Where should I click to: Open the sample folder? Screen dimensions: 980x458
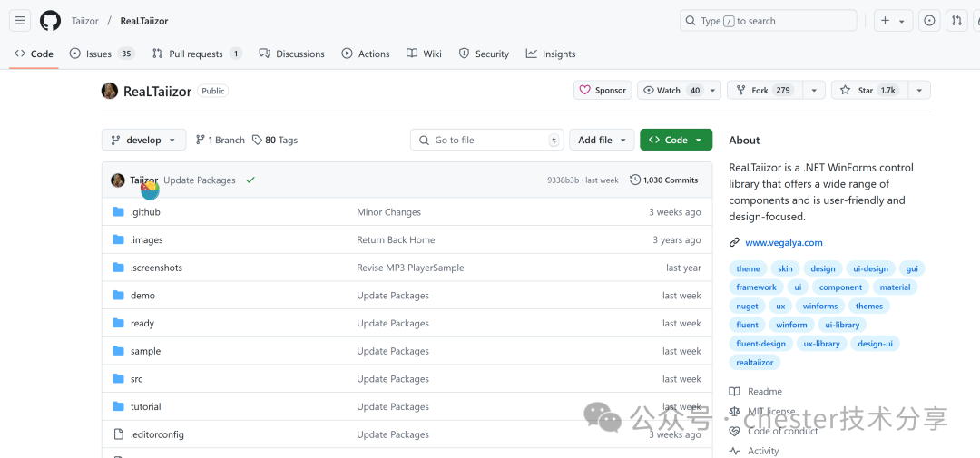point(145,351)
